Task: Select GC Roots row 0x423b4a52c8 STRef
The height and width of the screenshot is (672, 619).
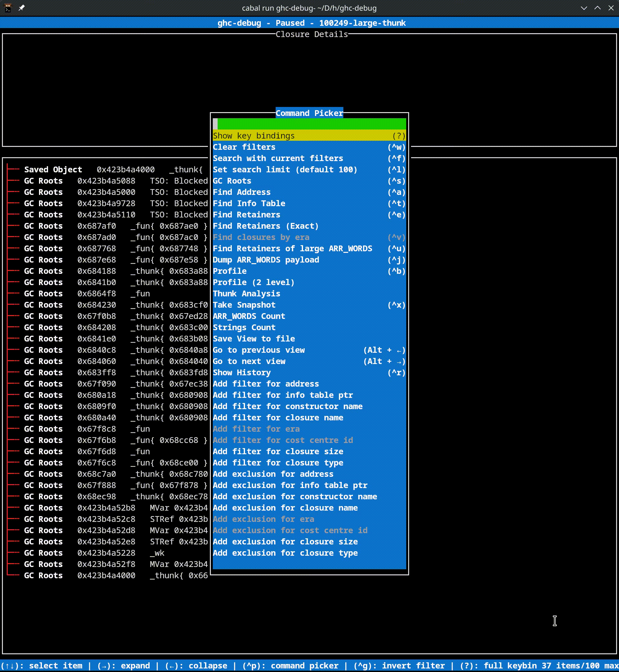Action: [x=107, y=519]
